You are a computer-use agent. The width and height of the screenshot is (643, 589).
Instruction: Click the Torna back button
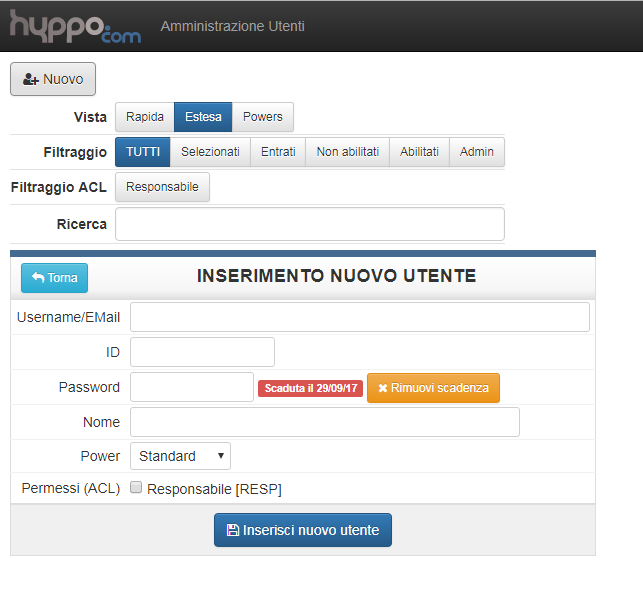pyautogui.click(x=55, y=278)
